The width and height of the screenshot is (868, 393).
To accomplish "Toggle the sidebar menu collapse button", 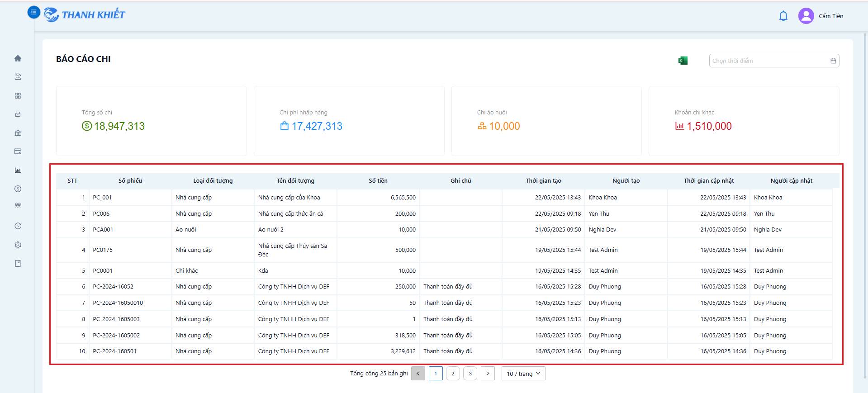I will [34, 12].
